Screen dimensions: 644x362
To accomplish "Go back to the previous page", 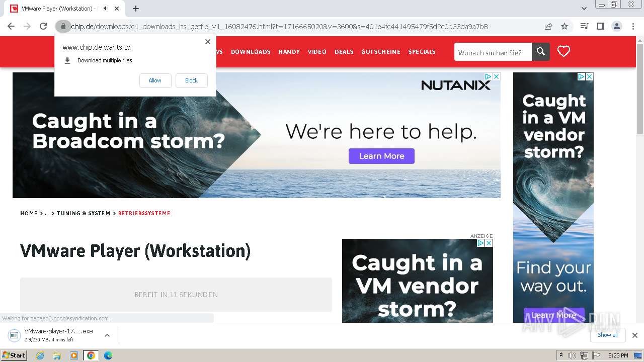I will tap(11, 26).
